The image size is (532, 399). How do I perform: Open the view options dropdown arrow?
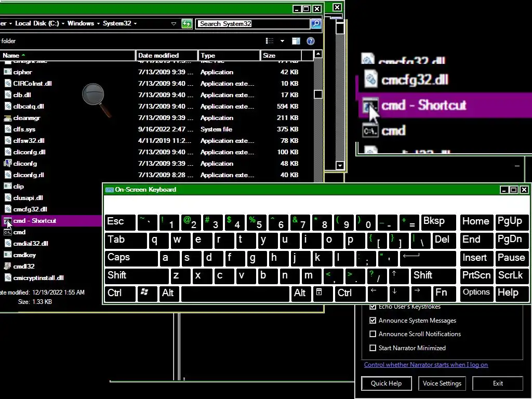pos(282,41)
